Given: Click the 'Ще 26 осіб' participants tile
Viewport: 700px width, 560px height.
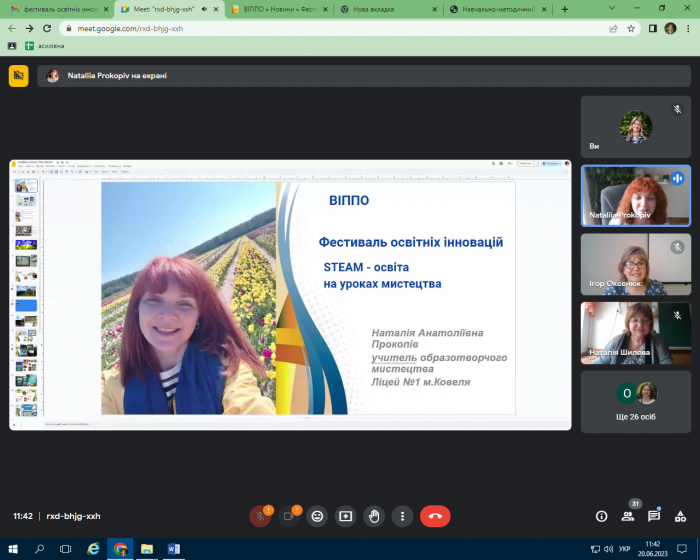Looking at the screenshot, I should point(635,402).
